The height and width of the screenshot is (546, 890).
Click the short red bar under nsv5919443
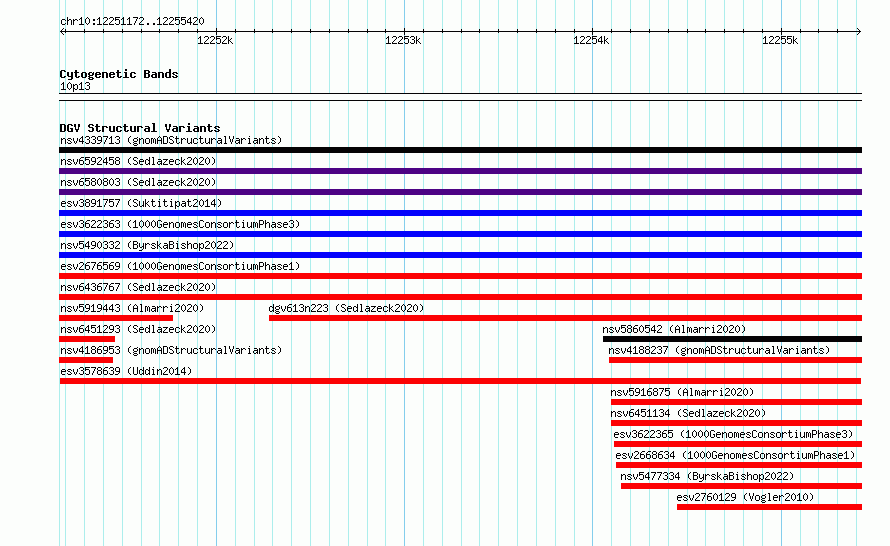pyautogui.click(x=116, y=318)
